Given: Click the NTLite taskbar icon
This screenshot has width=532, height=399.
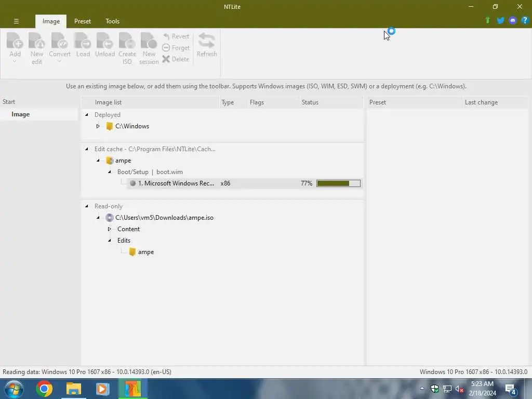Looking at the screenshot, I should (132, 389).
